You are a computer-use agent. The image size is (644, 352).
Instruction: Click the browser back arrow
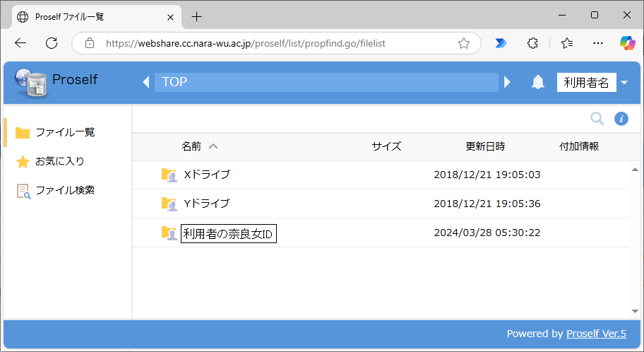pos(20,43)
